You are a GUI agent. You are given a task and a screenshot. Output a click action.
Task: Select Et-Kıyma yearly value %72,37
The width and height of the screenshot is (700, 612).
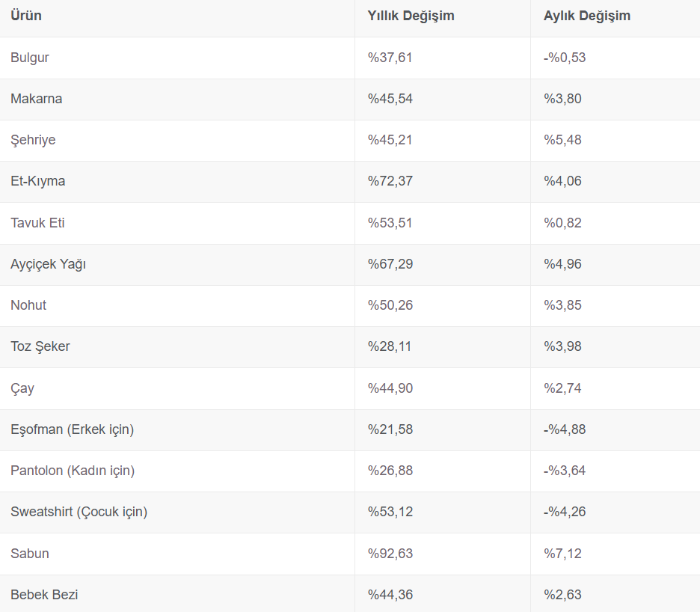(x=390, y=181)
